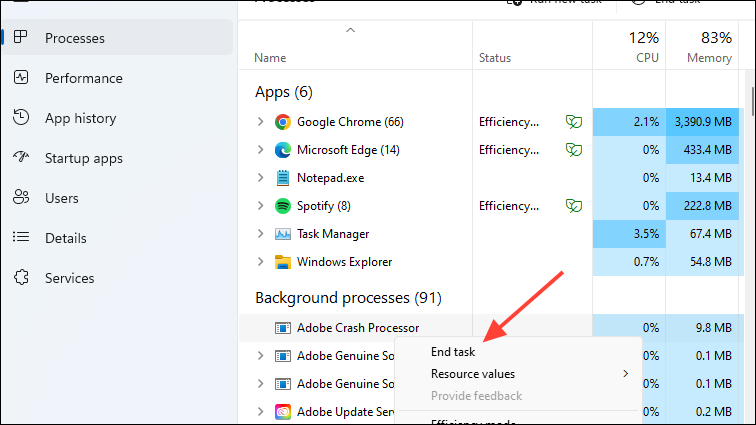The width and height of the screenshot is (756, 425).
Task: Click the Details list icon
Action: coord(21,237)
